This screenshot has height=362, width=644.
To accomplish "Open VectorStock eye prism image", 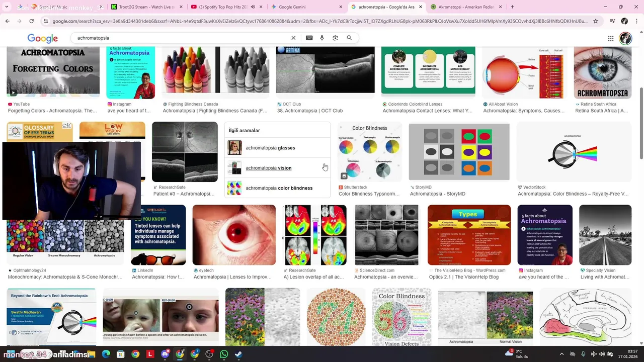I will click(x=574, y=152).
